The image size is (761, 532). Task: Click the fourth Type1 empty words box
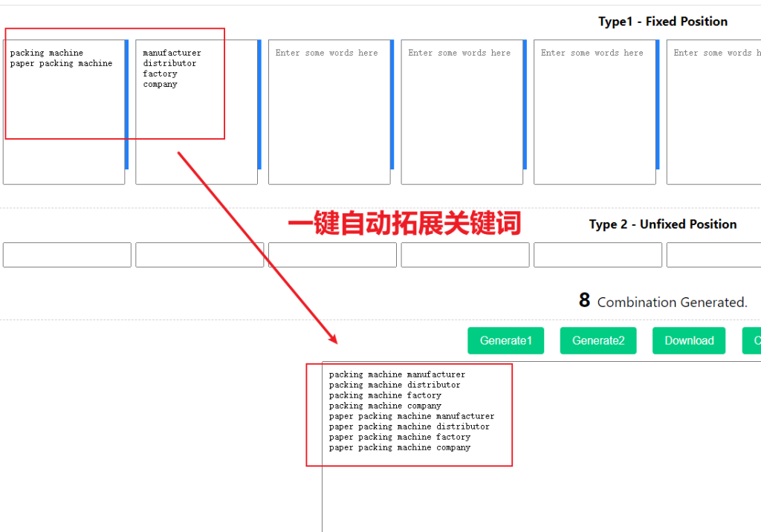click(462, 111)
